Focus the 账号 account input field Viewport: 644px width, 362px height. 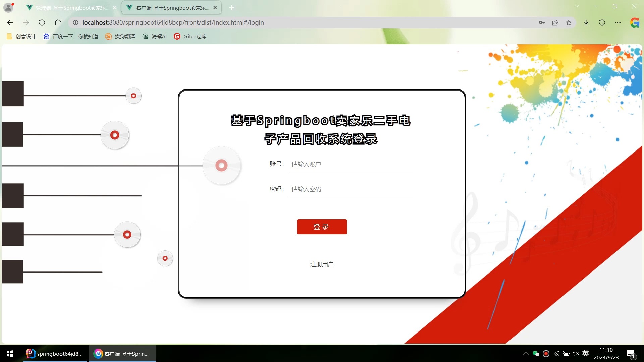pos(350,164)
